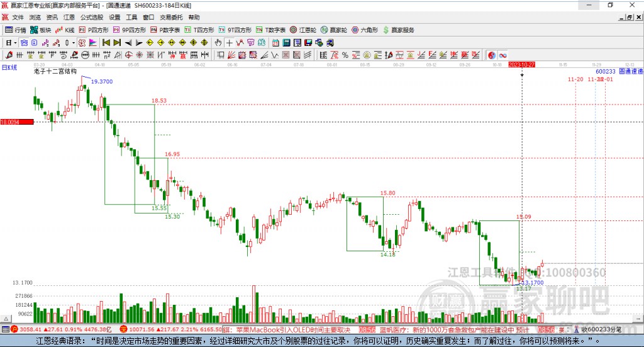This screenshot has height=347, width=644.
Task: Open the 苹果MacBook引入OLED news ticker item
Action: point(293,330)
